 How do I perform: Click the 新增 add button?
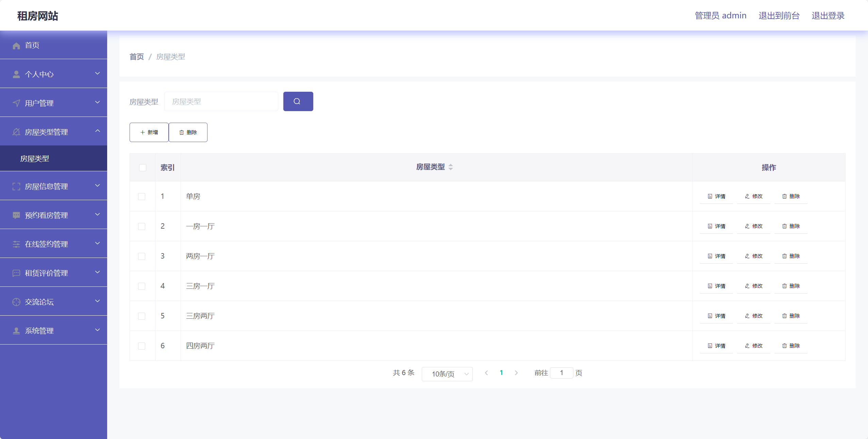(x=149, y=132)
